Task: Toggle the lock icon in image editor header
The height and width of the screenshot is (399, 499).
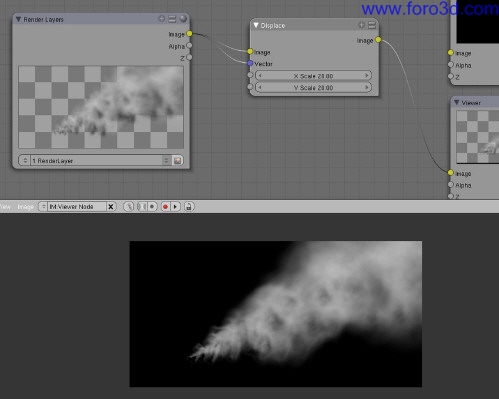Action: click(189, 207)
